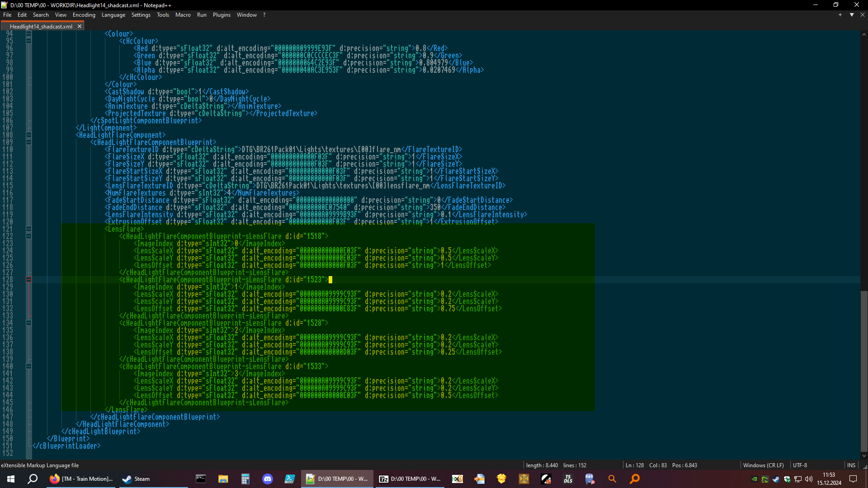
Task: Open the document list dropdown arrow
Action: click(852, 15)
